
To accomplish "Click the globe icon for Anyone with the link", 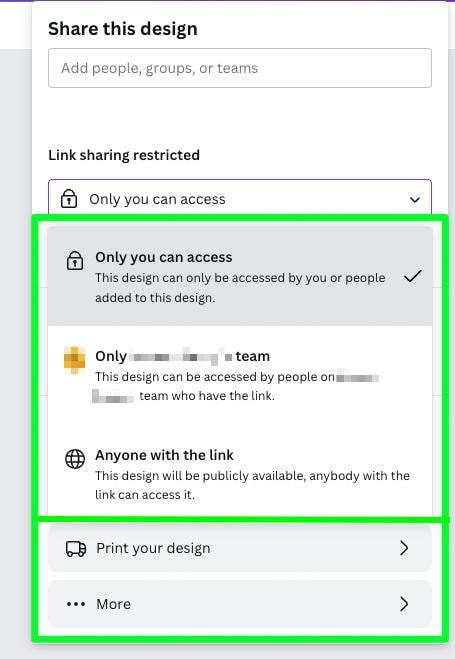I will point(75,459).
